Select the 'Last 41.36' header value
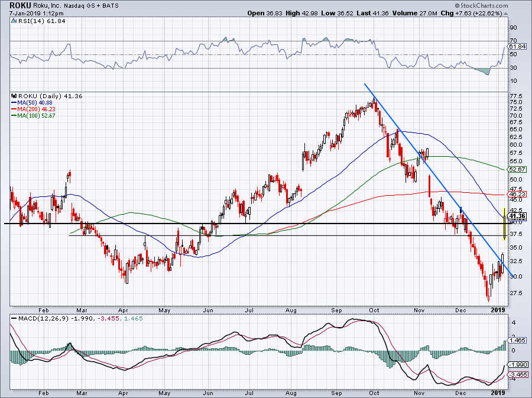 [x=372, y=13]
